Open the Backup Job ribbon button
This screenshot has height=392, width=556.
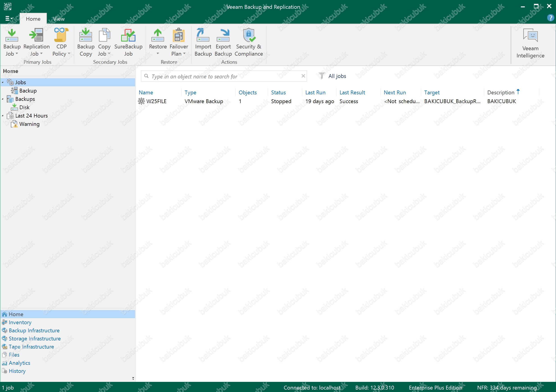point(12,43)
